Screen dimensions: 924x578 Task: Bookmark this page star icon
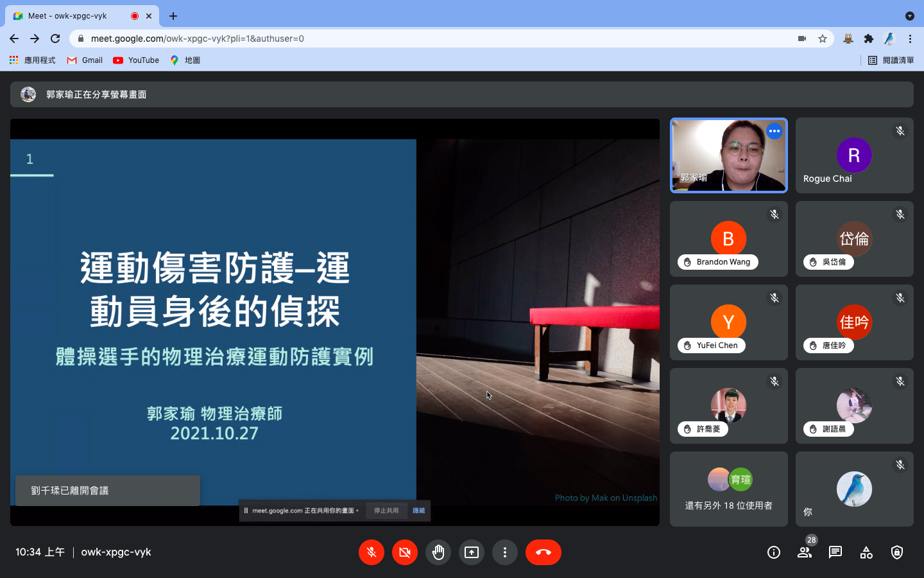pyautogui.click(x=823, y=39)
